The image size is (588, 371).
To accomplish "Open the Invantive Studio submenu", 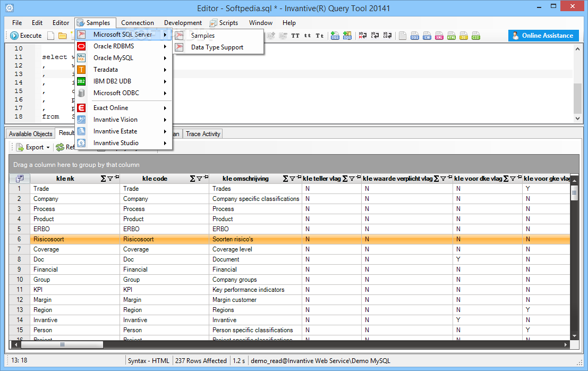I will click(124, 142).
